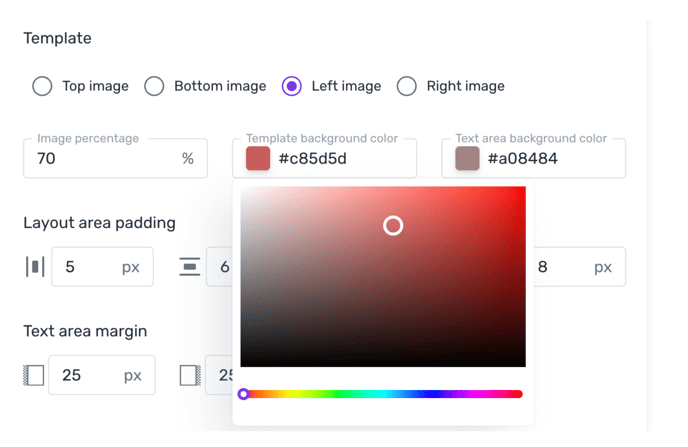Screen dimensions: 688x447
Task: Click the horizontal padding icon
Action: tap(35, 267)
